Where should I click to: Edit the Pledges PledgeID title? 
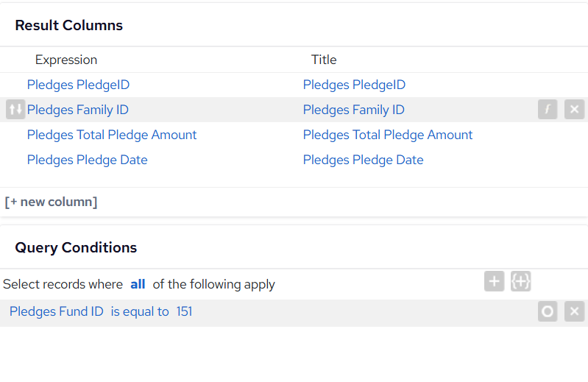click(x=354, y=85)
